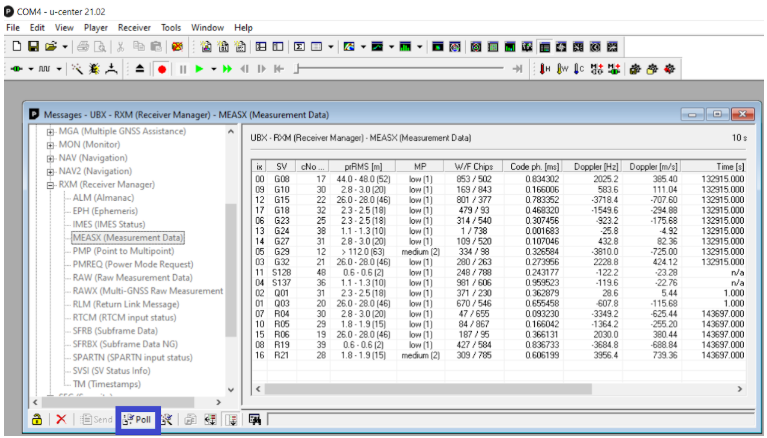767x438 pixels.
Task: Click the tree panel vertical scrollbar thumb
Action: pyautogui.click(x=231, y=270)
